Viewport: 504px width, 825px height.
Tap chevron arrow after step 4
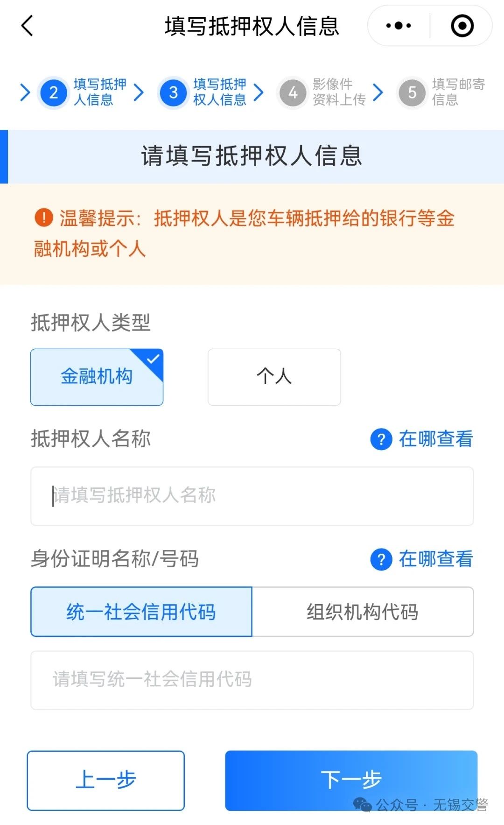click(x=378, y=92)
